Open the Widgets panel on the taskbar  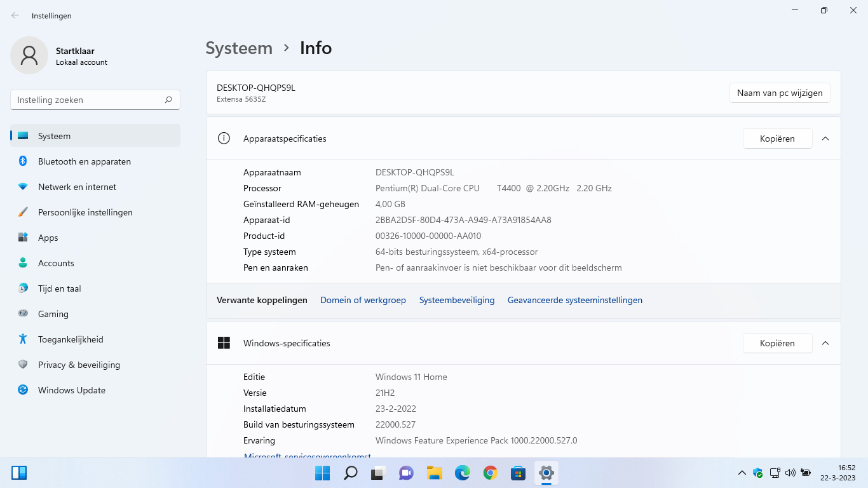pyautogui.click(x=19, y=473)
